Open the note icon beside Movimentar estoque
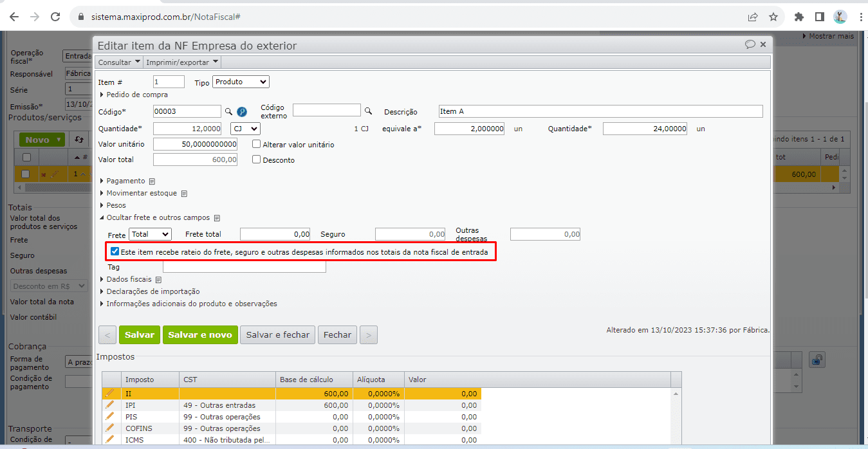Screen dimensions: 868x449 [x=184, y=194]
